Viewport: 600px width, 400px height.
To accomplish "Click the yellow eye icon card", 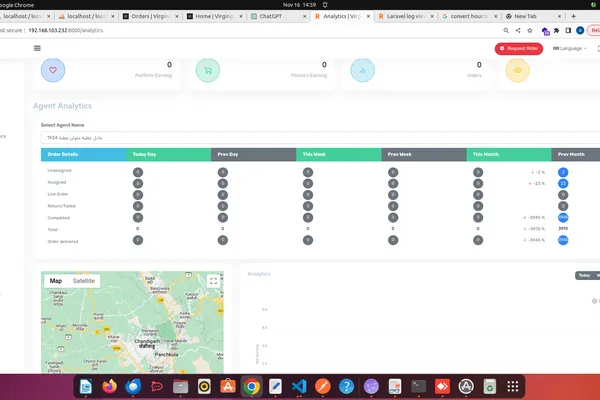I will coord(517,71).
